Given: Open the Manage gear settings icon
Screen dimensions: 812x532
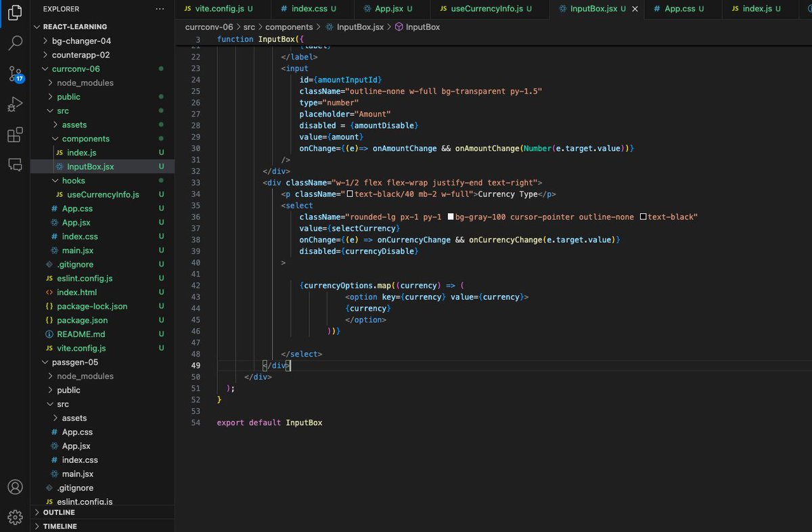Looking at the screenshot, I should 15,517.
